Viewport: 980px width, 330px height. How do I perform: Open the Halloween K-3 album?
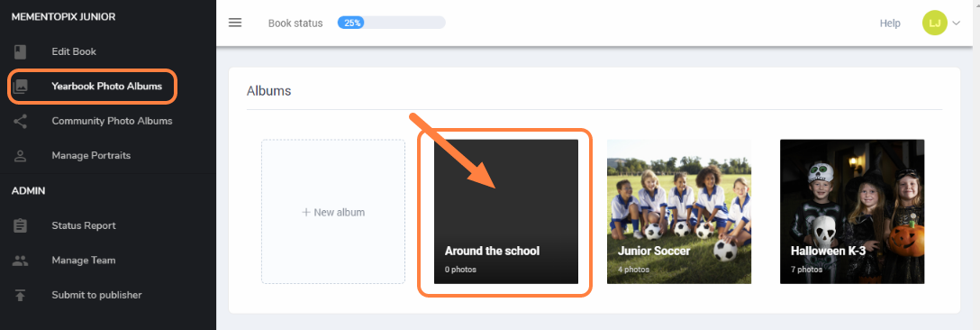pos(852,212)
